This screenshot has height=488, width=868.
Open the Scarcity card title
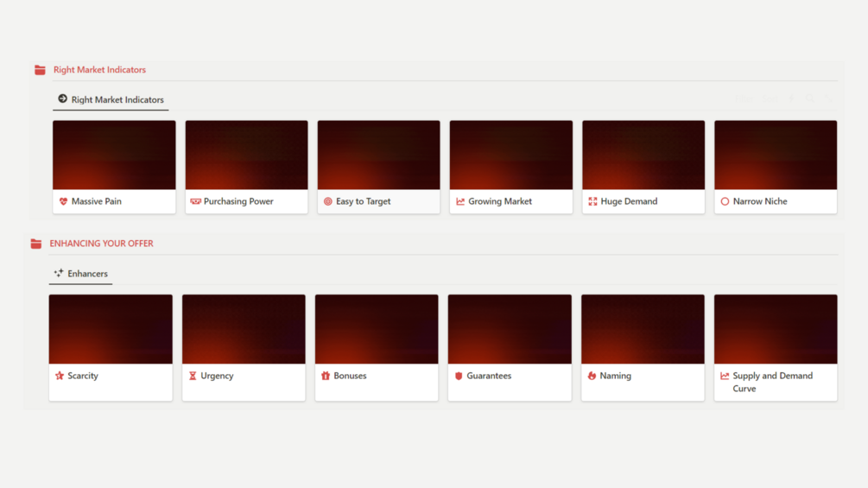pos(83,376)
